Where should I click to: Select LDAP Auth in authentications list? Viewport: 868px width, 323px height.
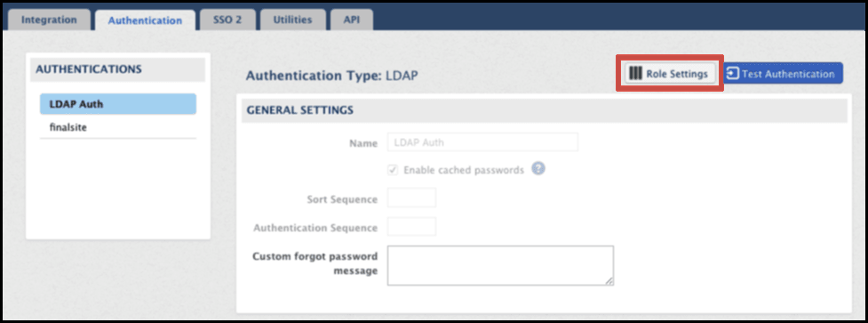pyautogui.click(x=118, y=103)
